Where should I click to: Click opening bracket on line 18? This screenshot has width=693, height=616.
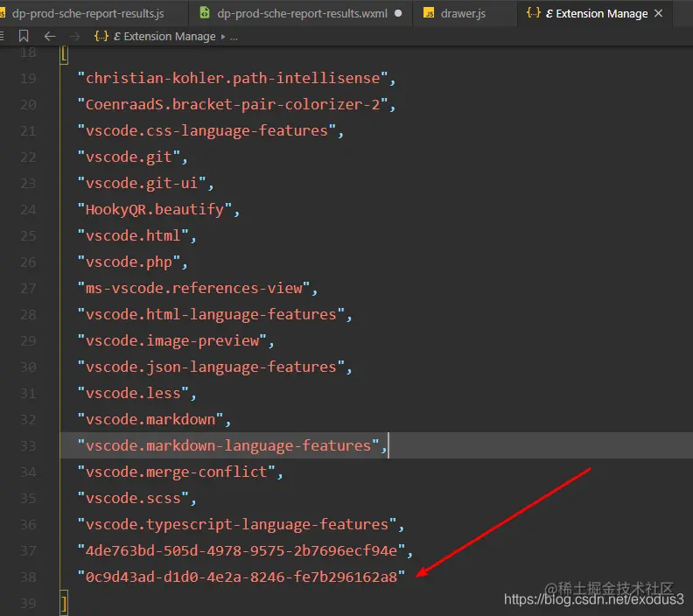coord(65,55)
